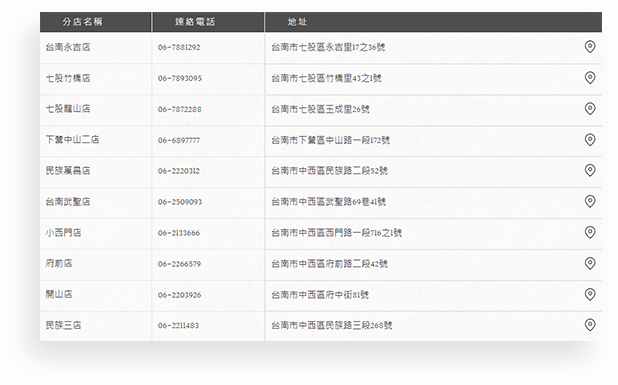Click address 台南市中西區民族路三段268號
Screen dimensions: 618x385
pyautogui.click(x=331, y=325)
